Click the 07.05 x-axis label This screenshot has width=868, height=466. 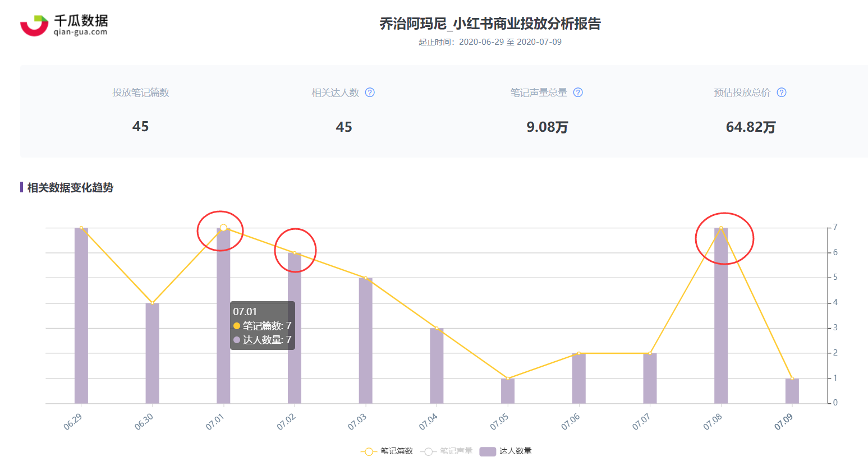pos(499,422)
